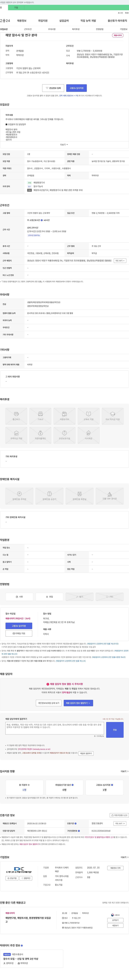Click the 건물 내부 경사로 icon

[x=110, y=496]
